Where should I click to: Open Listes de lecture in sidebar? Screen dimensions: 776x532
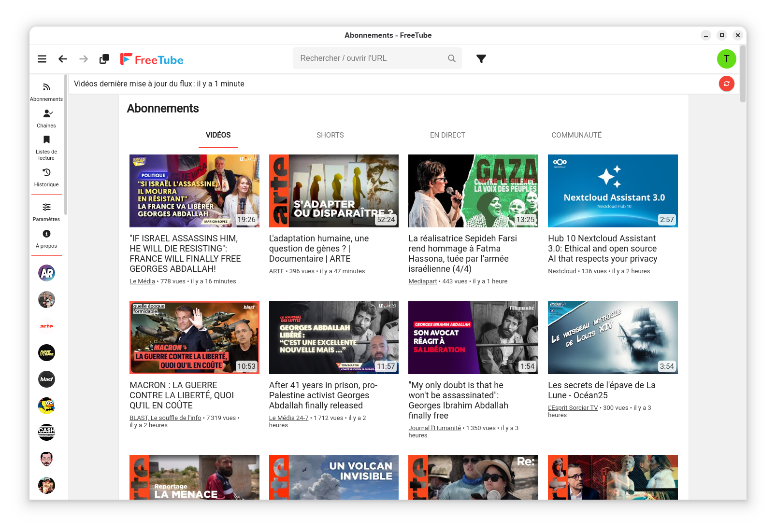coord(46,148)
